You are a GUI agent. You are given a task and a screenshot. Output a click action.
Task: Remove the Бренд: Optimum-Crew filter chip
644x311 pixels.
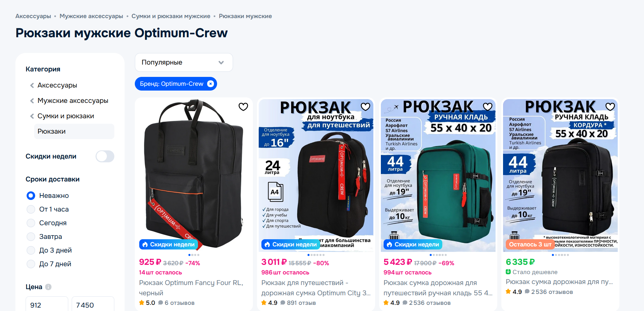point(211,84)
